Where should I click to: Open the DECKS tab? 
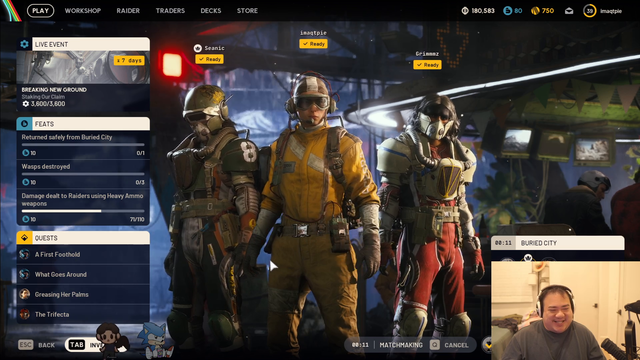point(211,11)
